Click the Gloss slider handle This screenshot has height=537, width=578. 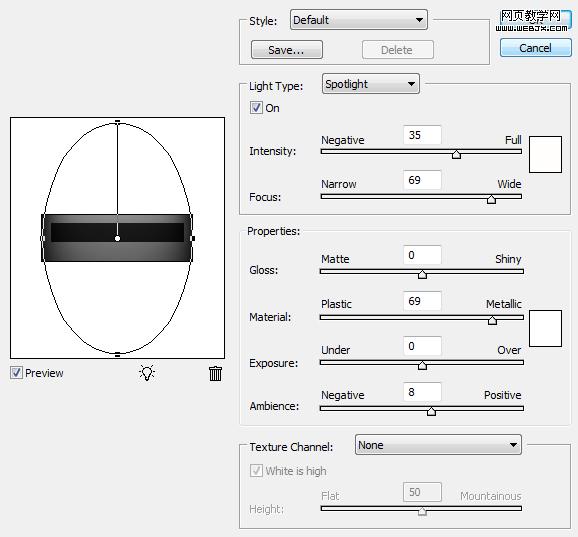pyautogui.click(x=422, y=274)
